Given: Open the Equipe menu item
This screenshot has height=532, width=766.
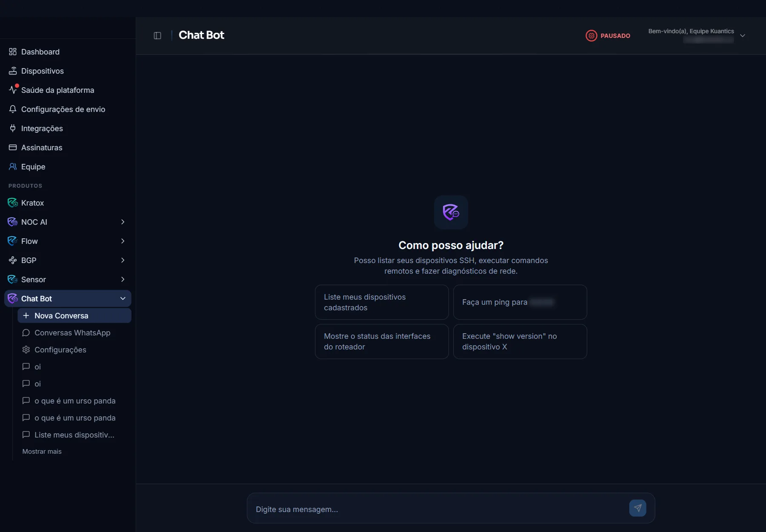Looking at the screenshot, I should tap(68, 167).
